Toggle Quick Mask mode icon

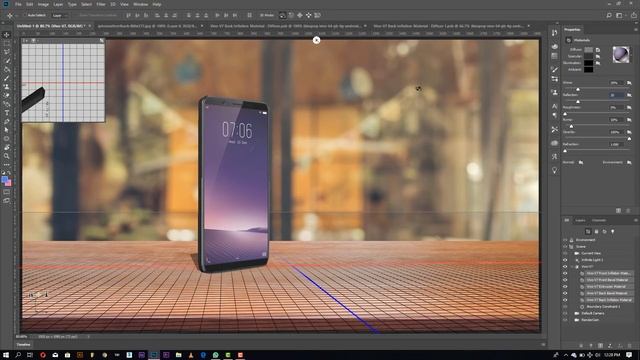[7, 192]
